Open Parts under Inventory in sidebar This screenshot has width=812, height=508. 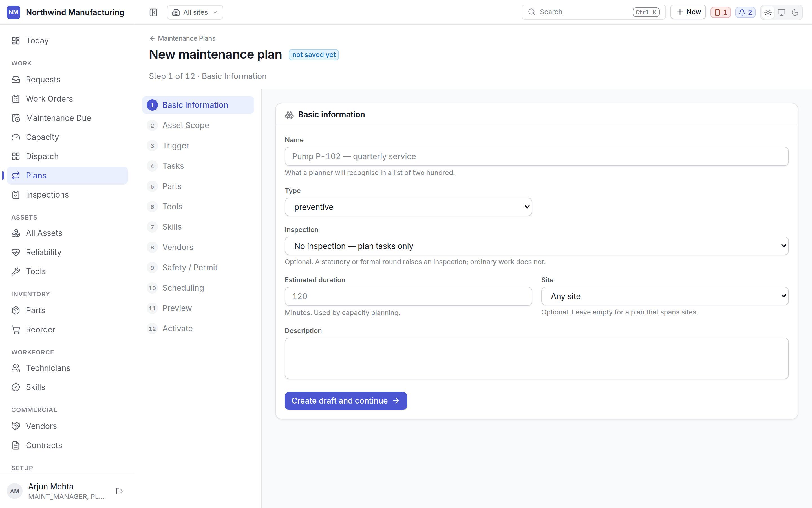[x=67, y=310]
